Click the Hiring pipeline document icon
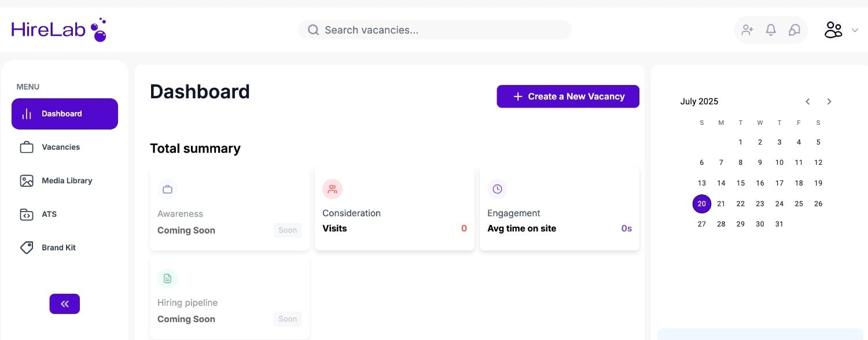The width and height of the screenshot is (868, 340). (x=167, y=279)
